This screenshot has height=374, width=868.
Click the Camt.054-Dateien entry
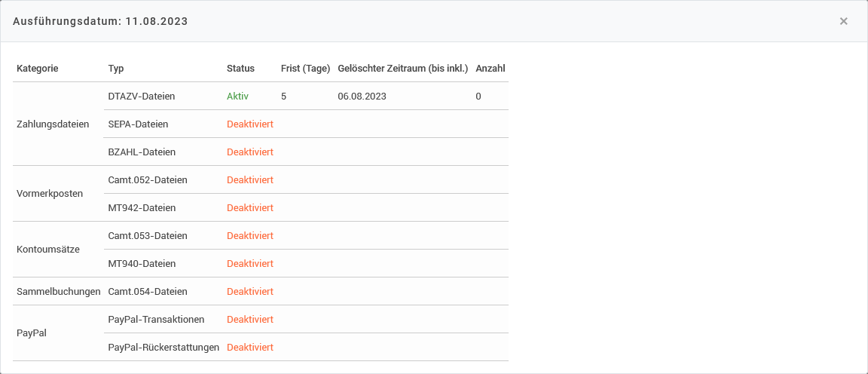(x=148, y=292)
